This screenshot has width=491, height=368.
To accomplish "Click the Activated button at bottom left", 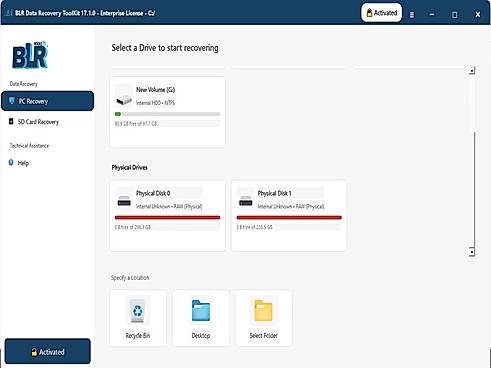I will 48,351.
